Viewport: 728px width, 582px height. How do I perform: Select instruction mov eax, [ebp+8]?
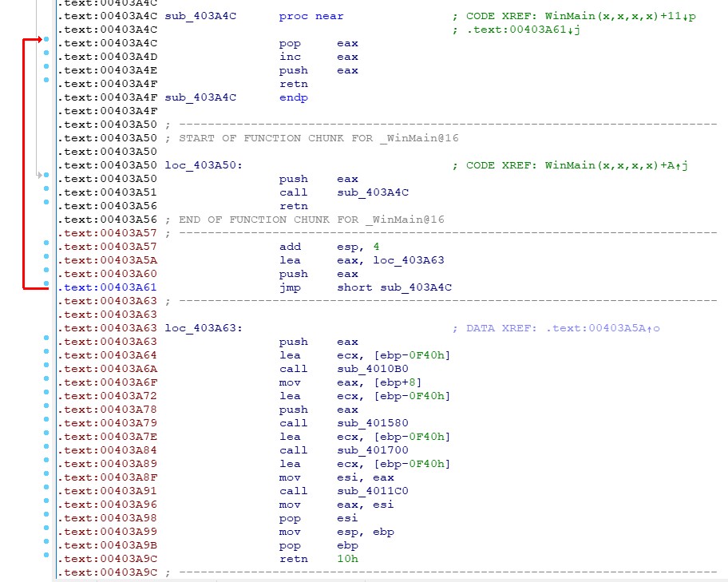[x=350, y=382]
